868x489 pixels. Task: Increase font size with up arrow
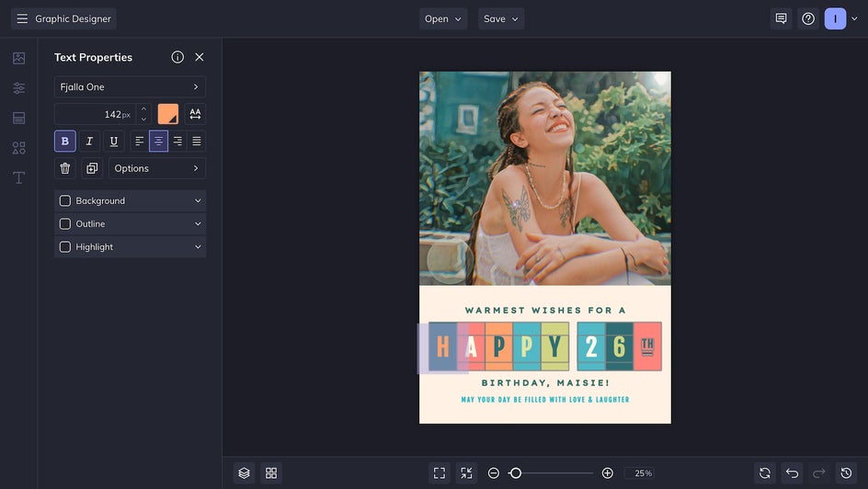[144, 109]
